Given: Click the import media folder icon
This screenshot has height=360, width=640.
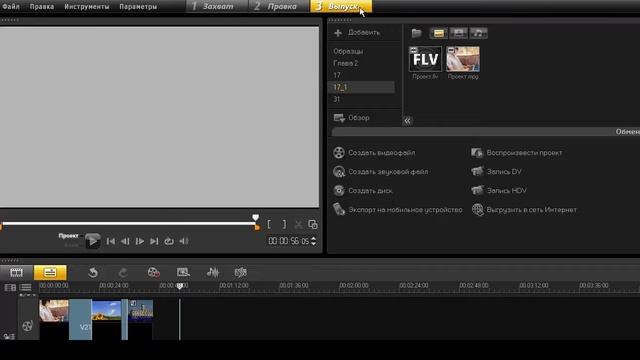Looking at the screenshot, I should (x=416, y=33).
